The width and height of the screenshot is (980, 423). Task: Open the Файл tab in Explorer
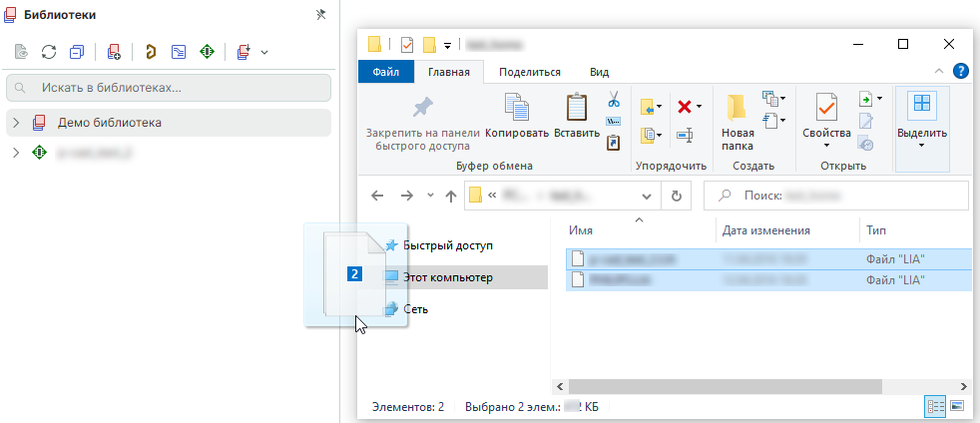[x=385, y=72]
